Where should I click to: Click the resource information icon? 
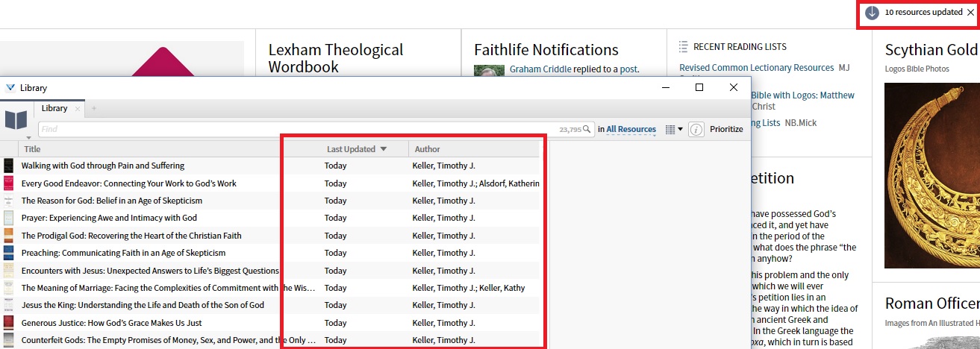[x=696, y=129]
